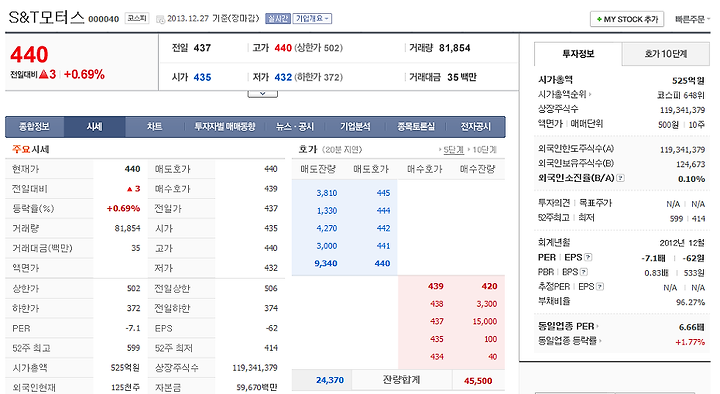
Task: Click the 자본금 value 59,670백만
Action: point(257,388)
